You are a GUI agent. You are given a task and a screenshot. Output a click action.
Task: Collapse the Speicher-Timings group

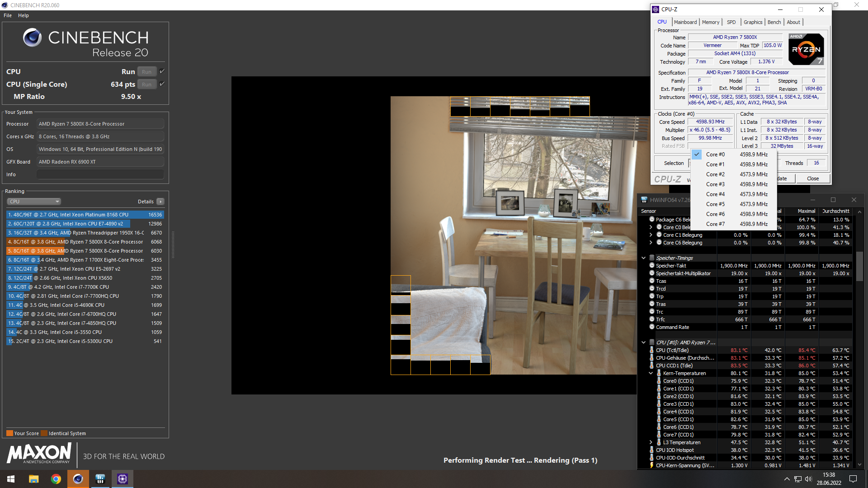point(643,258)
